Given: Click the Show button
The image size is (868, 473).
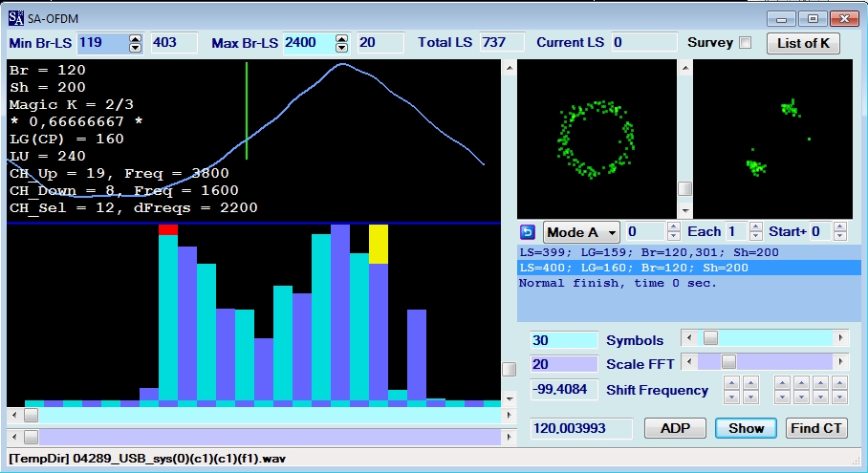Looking at the screenshot, I should coord(746,428).
